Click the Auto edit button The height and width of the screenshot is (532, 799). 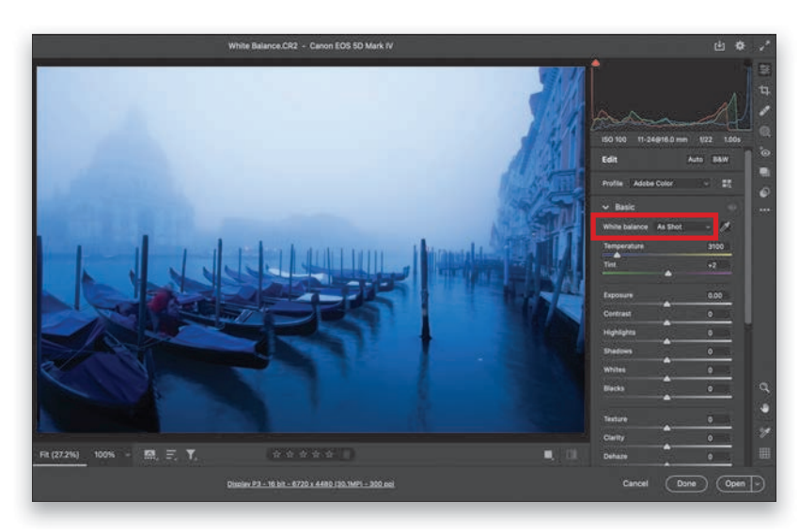[696, 160]
